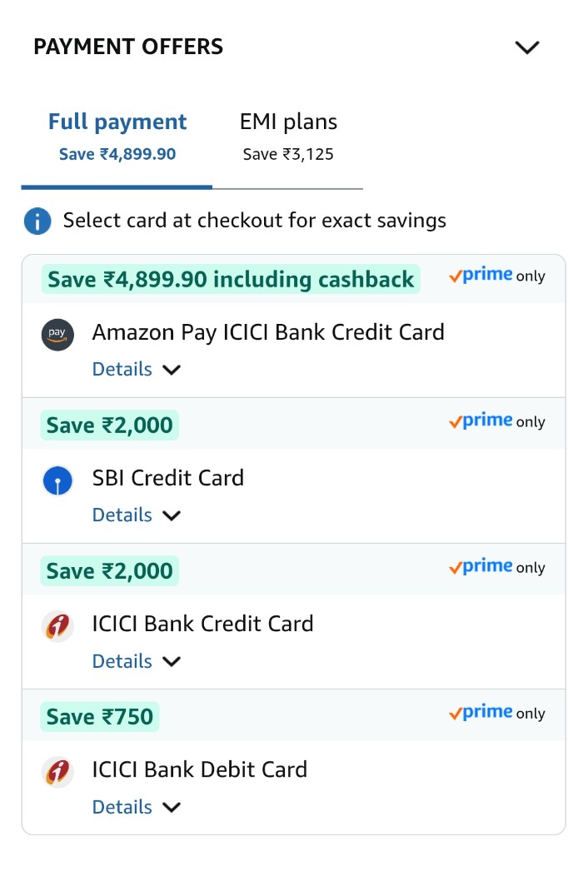This screenshot has width=588, height=871.
Task: Collapse the Payment Offers section with the chevron
Action: [527, 47]
